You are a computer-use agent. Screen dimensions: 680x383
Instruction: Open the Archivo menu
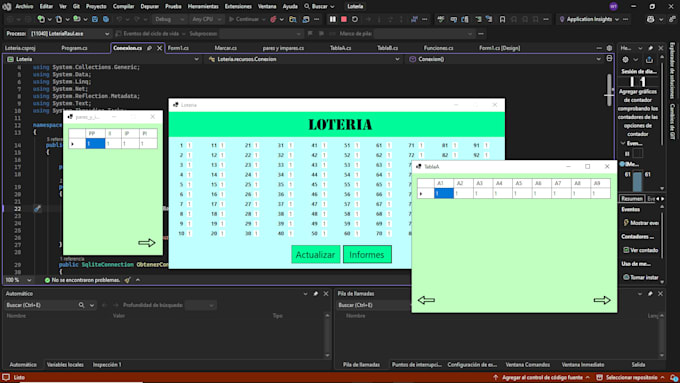click(24, 7)
